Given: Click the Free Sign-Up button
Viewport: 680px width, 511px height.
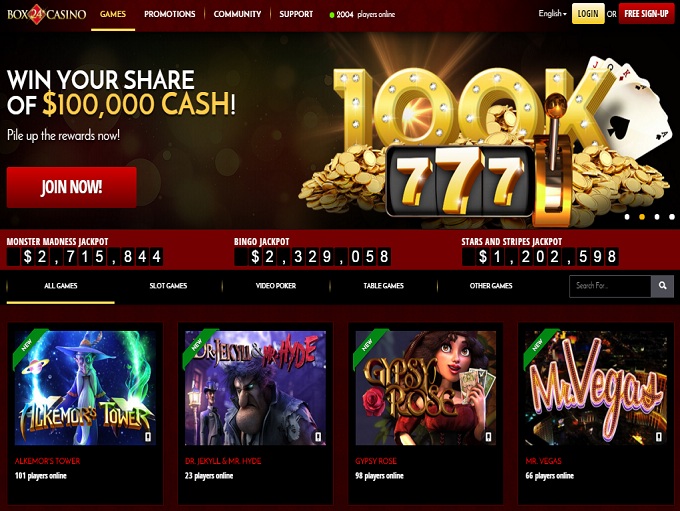Looking at the screenshot, I should click(646, 14).
